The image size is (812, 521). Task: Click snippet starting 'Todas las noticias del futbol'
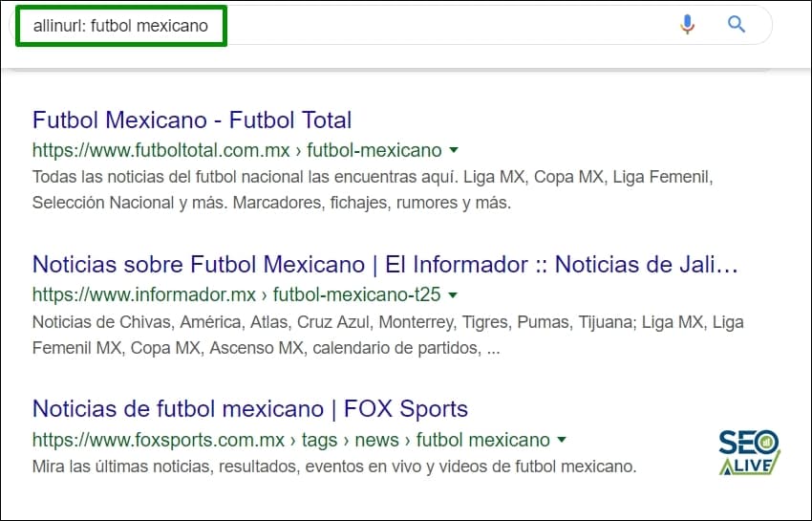click(x=373, y=189)
